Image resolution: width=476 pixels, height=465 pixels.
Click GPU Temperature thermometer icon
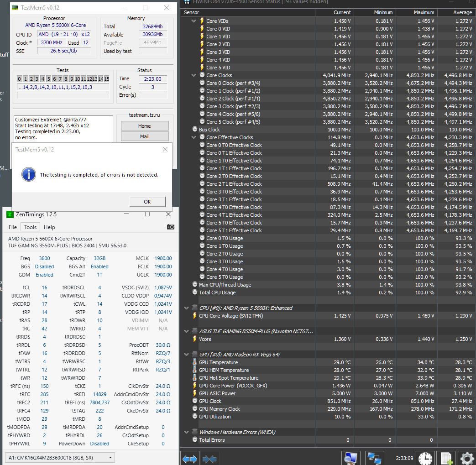[x=194, y=362]
